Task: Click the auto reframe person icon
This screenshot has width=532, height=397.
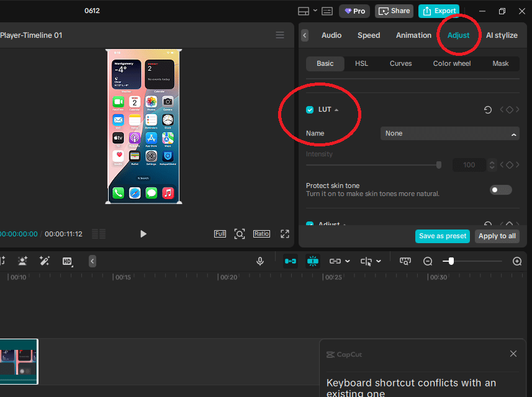Action: click(x=22, y=261)
